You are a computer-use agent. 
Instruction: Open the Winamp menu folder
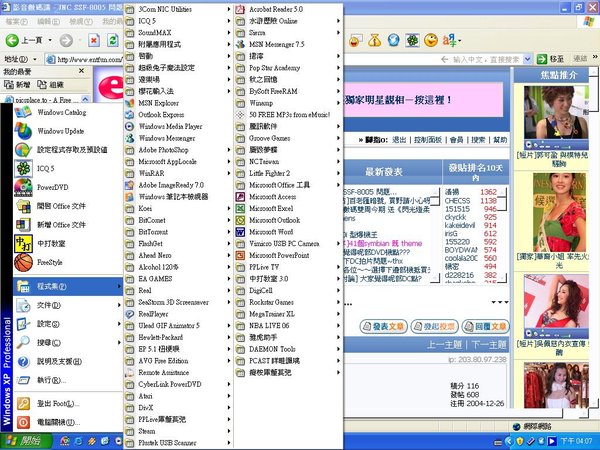288,103
